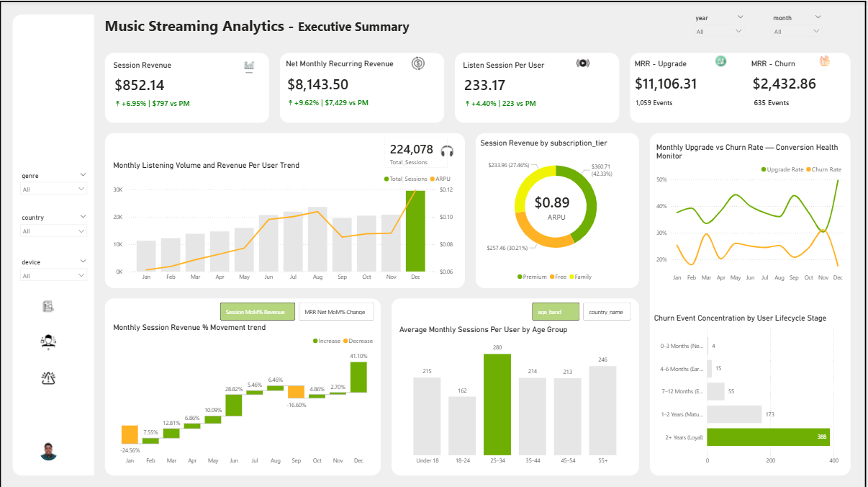Click the vinyl record icon on Listen Session card
The image size is (868, 487).
(583, 63)
